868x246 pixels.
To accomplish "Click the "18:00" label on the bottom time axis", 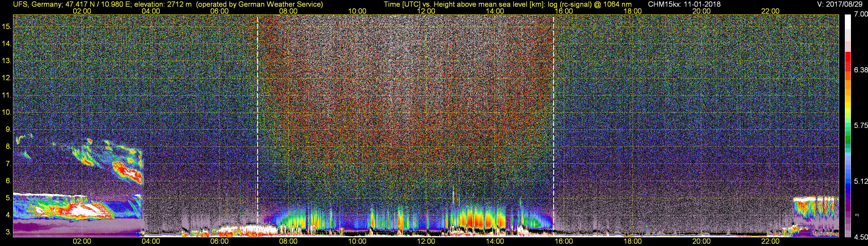I will [x=632, y=241].
